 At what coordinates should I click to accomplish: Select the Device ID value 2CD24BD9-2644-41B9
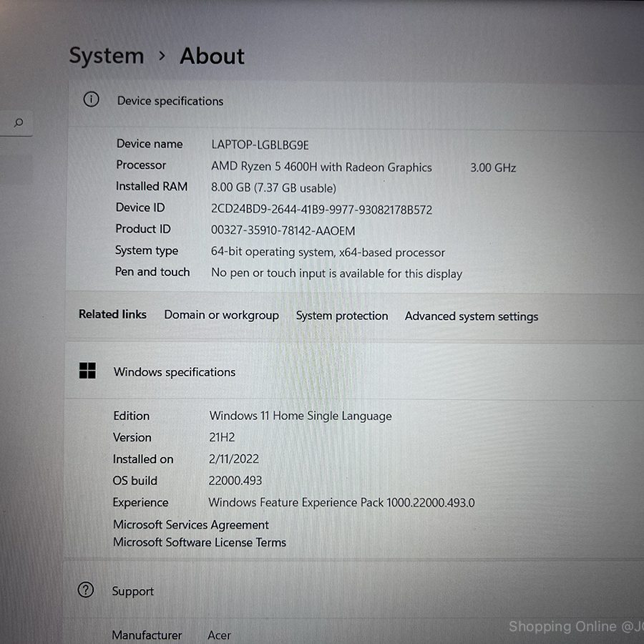(321, 210)
